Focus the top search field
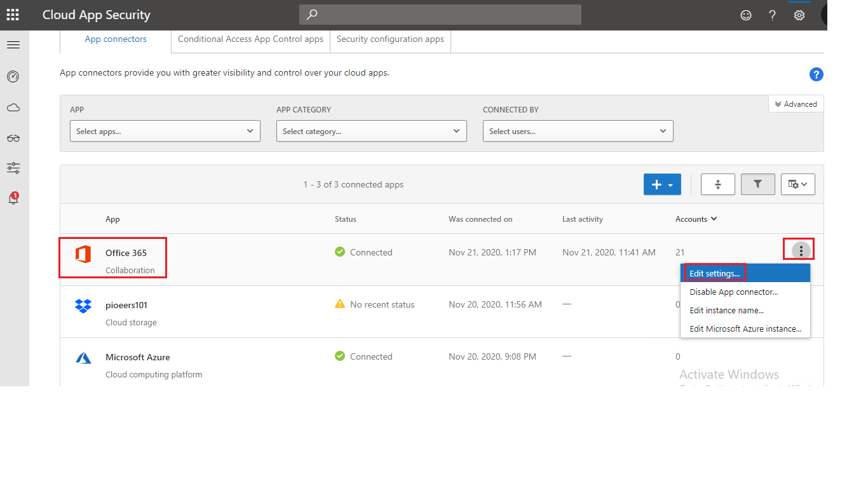Viewport: 868px width, 488px height. click(440, 15)
